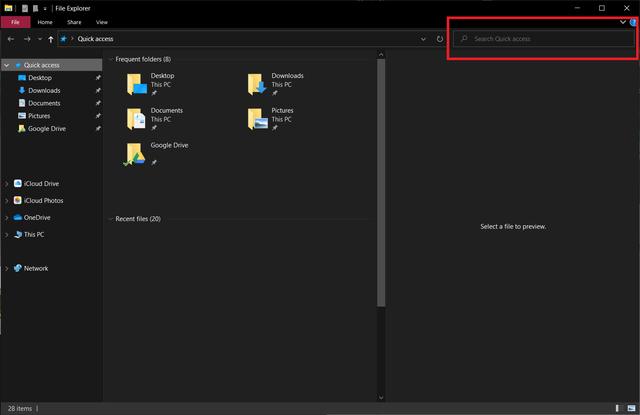Open Desktop in the navigation pane
The width and height of the screenshot is (640, 415).
coord(40,78)
